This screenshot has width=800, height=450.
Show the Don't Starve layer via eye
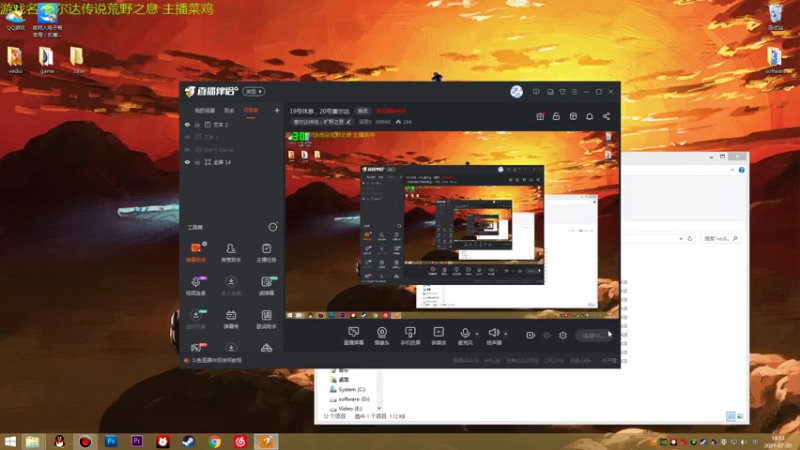click(187, 150)
